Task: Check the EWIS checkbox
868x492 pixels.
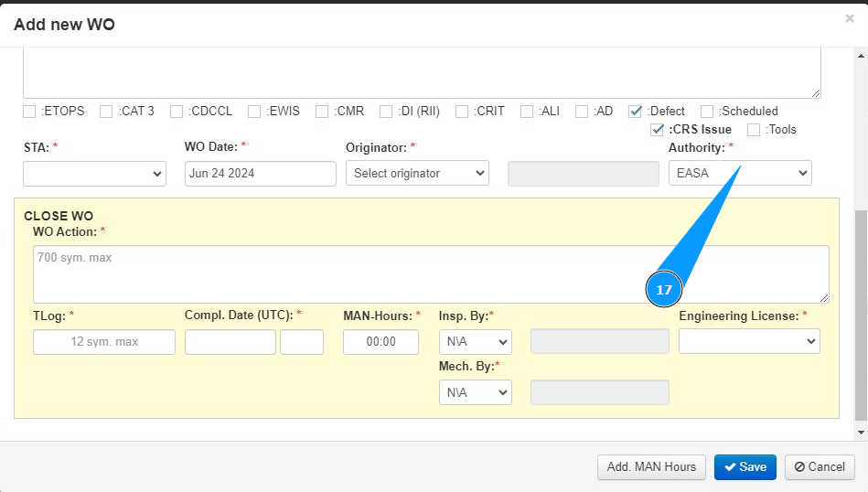Action: click(255, 112)
